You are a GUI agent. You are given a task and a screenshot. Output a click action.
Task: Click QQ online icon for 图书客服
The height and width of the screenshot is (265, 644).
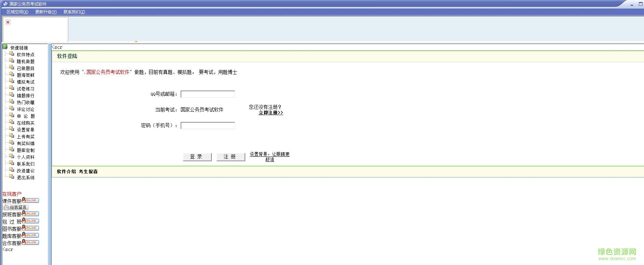click(30, 228)
